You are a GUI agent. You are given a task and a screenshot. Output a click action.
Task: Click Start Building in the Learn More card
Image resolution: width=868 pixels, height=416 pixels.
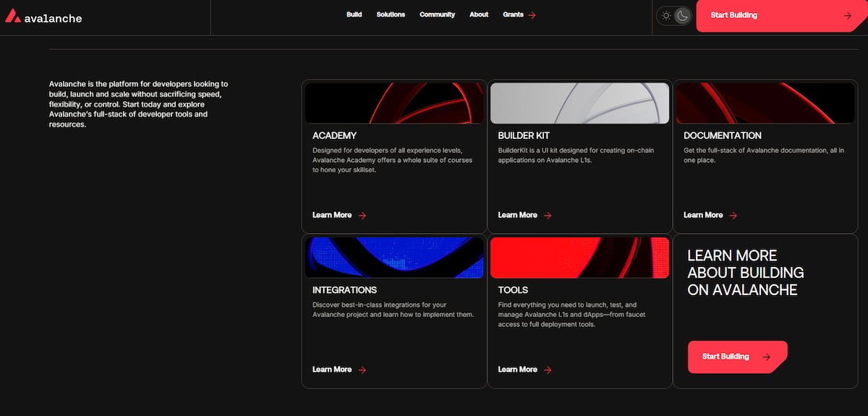tap(737, 357)
